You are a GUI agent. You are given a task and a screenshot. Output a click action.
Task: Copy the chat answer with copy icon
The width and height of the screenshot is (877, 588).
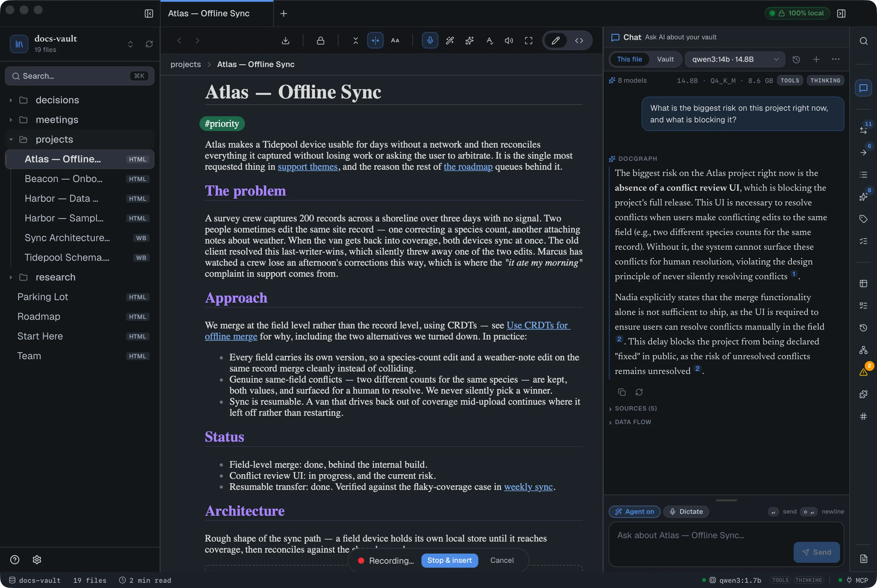click(622, 392)
